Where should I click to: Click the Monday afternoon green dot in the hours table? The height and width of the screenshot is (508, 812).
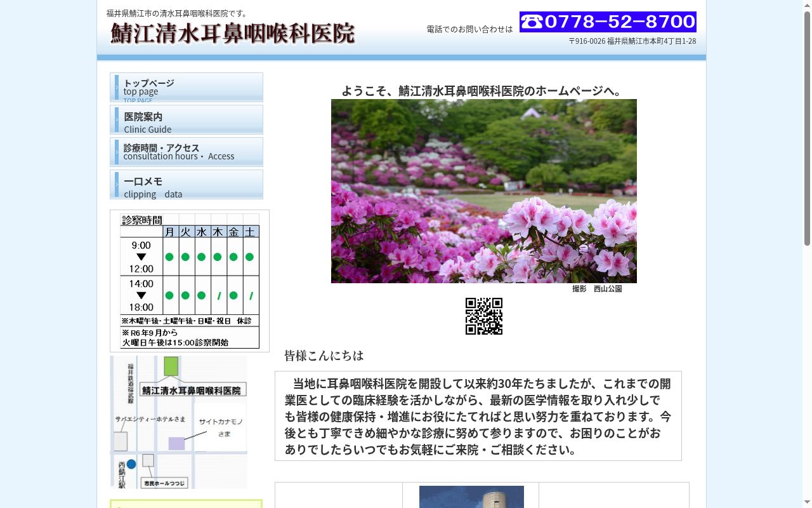point(169,295)
